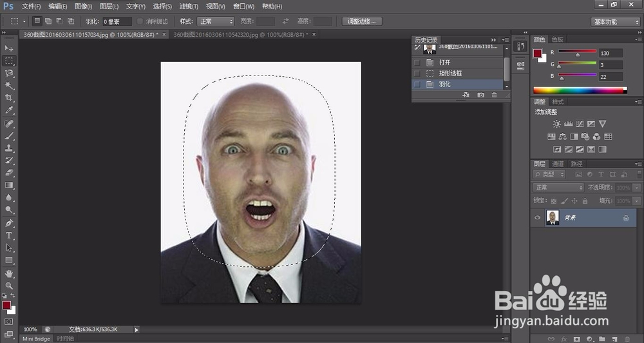Click toolbar foreground color swatch
Screen dimensions: 644x343
[x=6, y=305]
